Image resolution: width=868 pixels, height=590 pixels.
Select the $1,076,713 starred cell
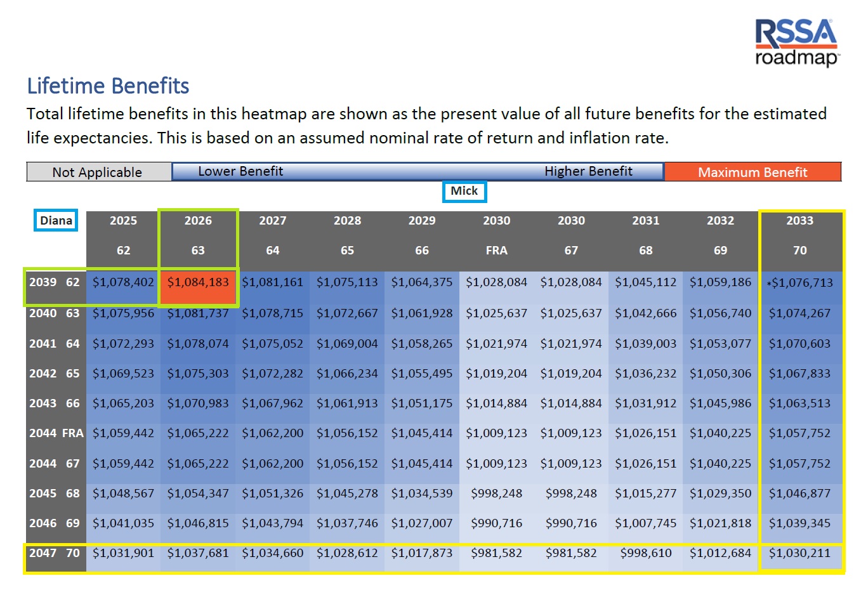point(799,283)
